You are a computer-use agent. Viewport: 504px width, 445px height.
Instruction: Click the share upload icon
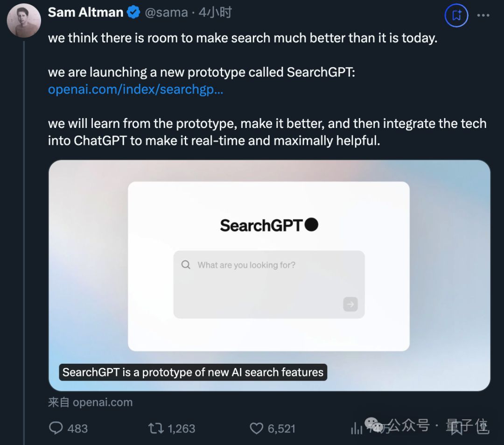coord(483,428)
